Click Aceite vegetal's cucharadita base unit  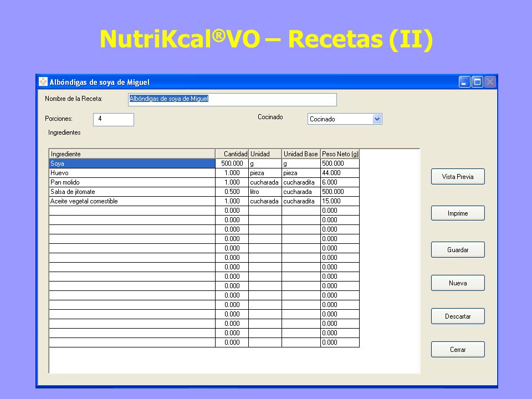click(301, 201)
